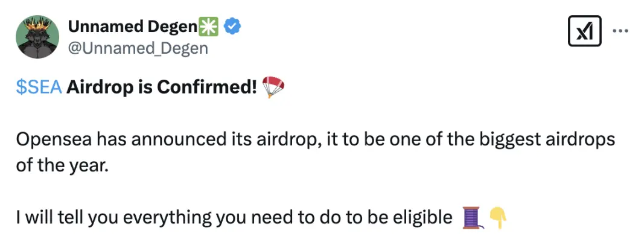Image resolution: width=644 pixels, height=242 pixels.
Task: Click the green asterisk emoji beside the name
Action: (x=209, y=26)
